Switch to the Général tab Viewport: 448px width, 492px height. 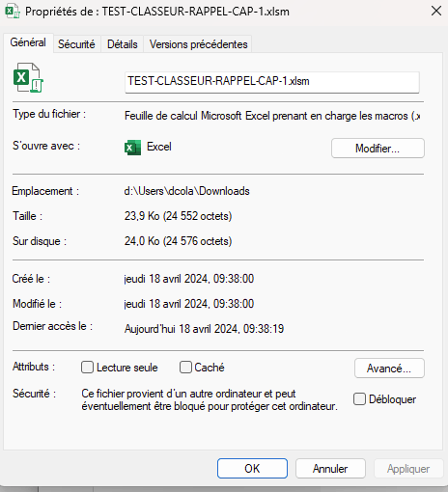[28, 42]
